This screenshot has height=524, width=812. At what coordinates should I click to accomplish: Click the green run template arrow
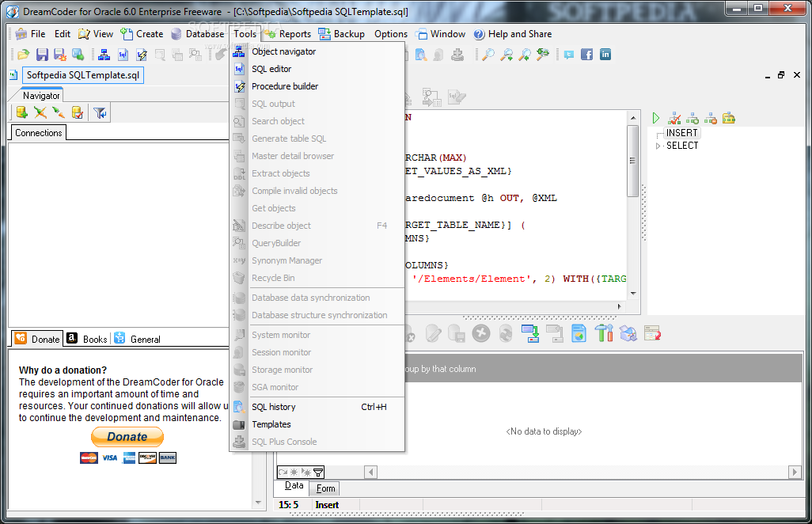tap(656, 119)
